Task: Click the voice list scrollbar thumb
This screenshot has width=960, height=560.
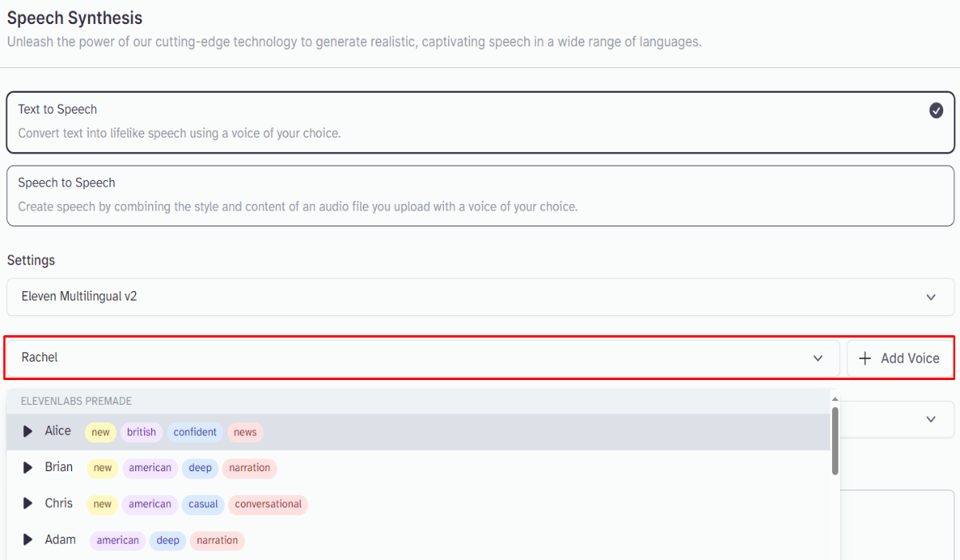Action: click(835, 440)
